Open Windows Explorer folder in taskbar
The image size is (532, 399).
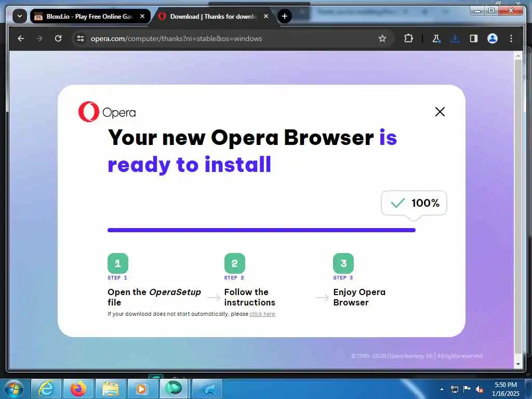pyautogui.click(x=111, y=389)
